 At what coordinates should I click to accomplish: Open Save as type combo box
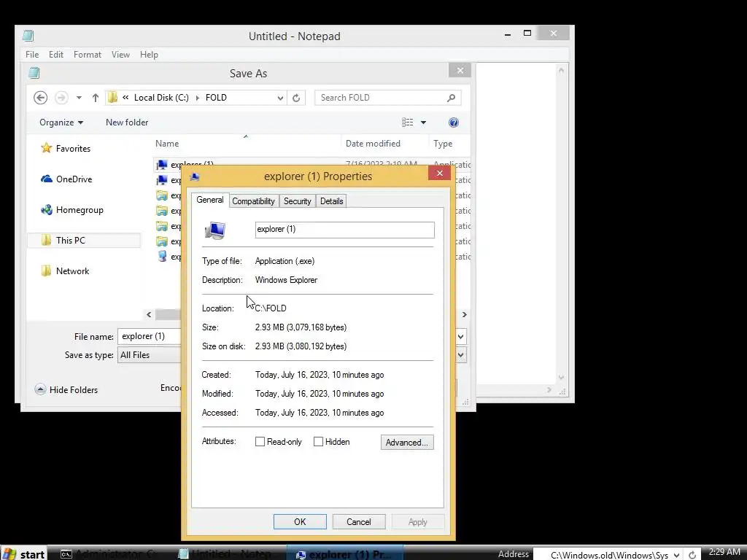click(149, 355)
